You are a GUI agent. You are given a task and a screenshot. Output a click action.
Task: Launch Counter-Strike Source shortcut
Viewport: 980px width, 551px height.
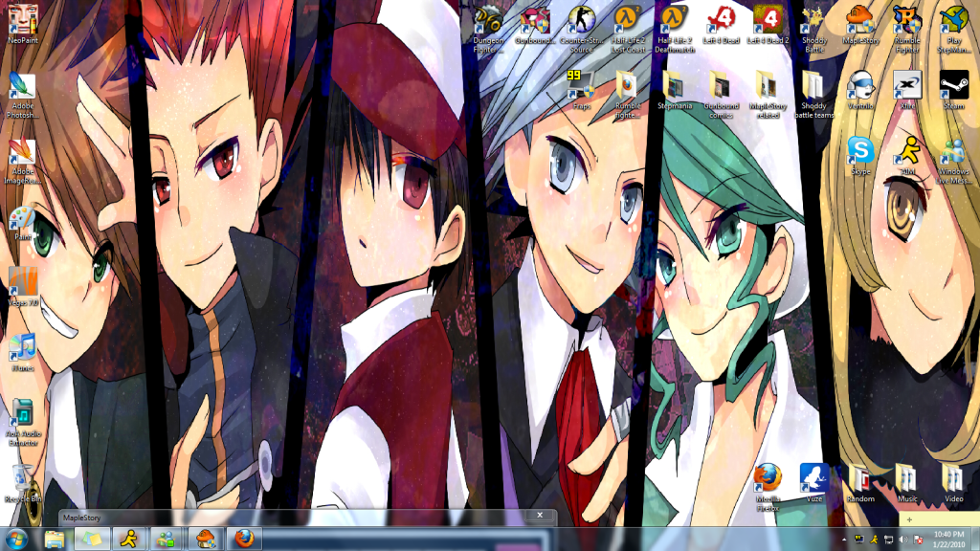[x=581, y=29]
